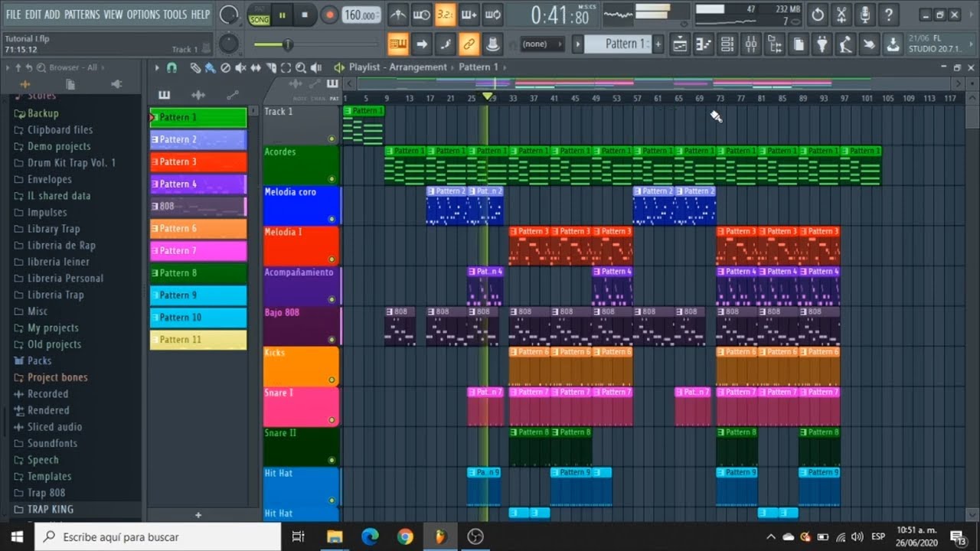Toggle the metronome
Screen dimensions: 980x551
coord(399,15)
